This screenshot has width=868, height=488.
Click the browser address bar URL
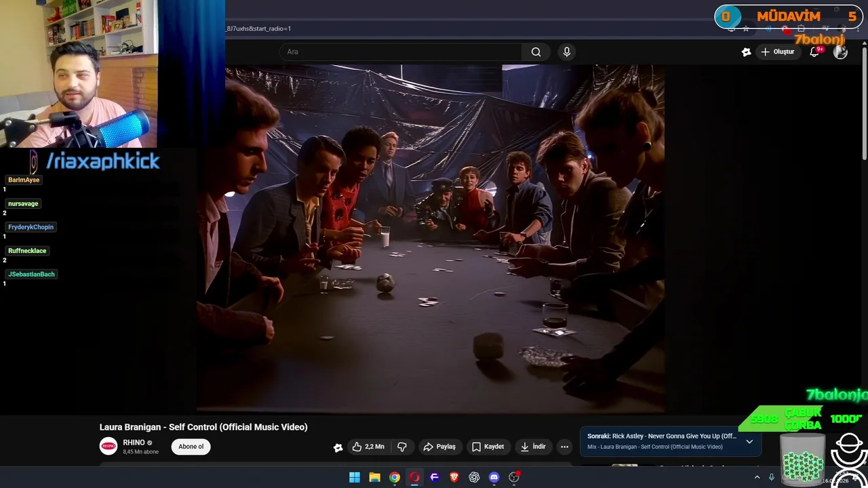coord(259,28)
